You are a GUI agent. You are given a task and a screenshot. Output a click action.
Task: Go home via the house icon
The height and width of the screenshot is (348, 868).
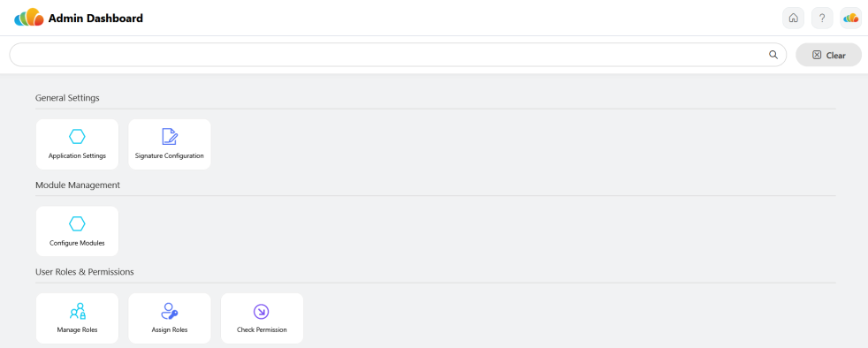(793, 18)
